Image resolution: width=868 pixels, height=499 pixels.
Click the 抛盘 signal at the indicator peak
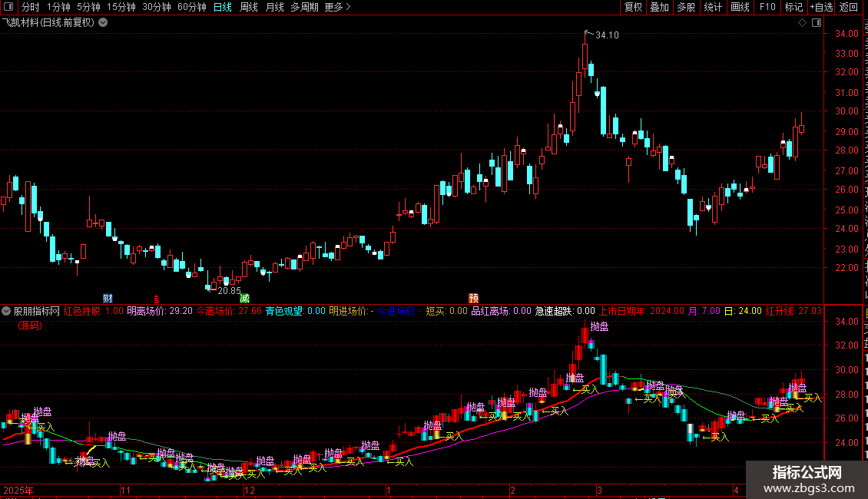click(599, 326)
